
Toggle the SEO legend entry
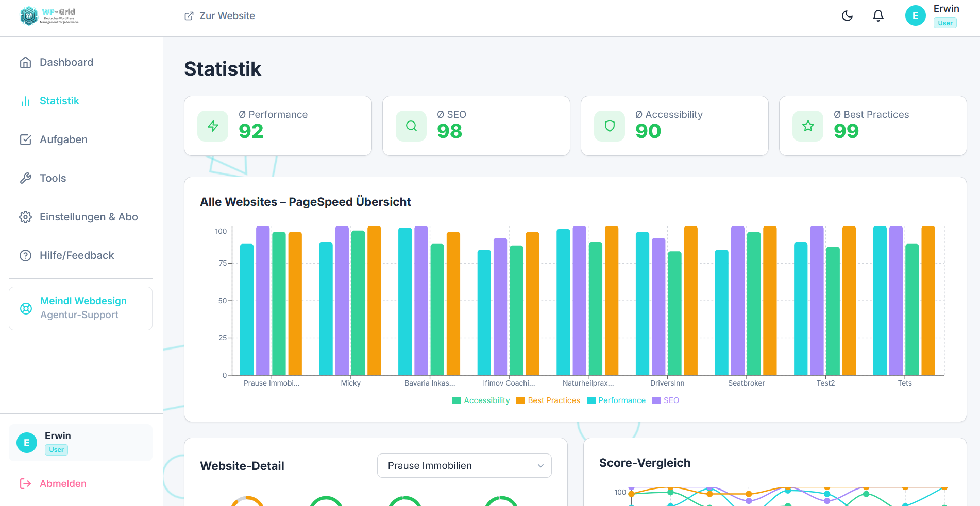(x=666, y=400)
